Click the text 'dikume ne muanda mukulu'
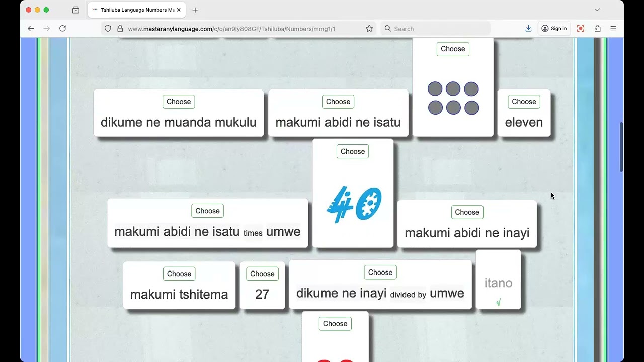The image size is (644, 362). pyautogui.click(x=179, y=122)
